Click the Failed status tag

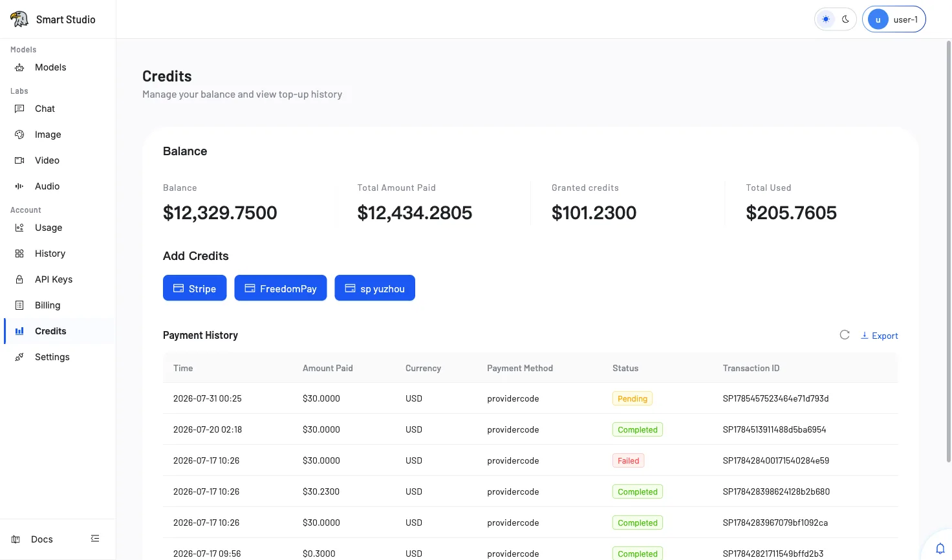tap(628, 460)
